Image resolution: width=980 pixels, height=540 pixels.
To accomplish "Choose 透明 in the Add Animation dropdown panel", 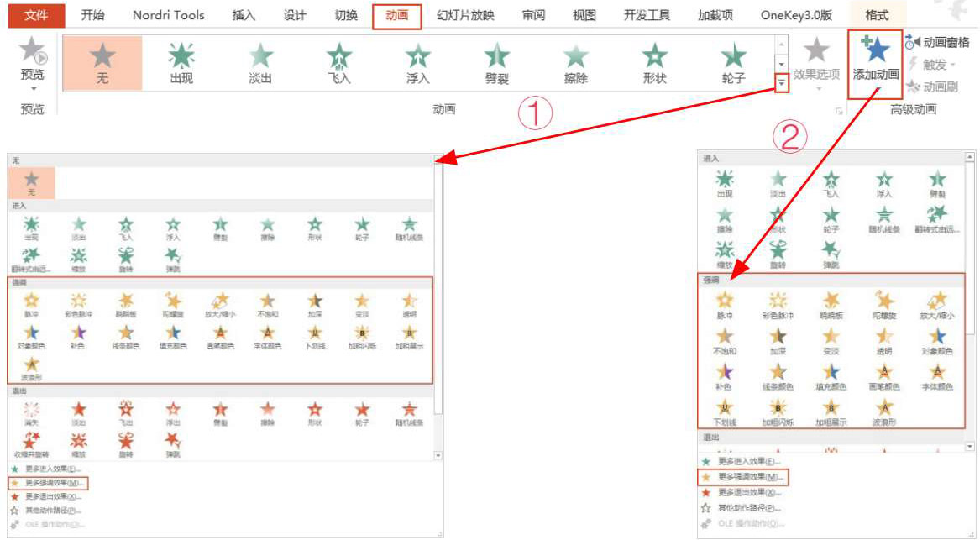I will [883, 343].
